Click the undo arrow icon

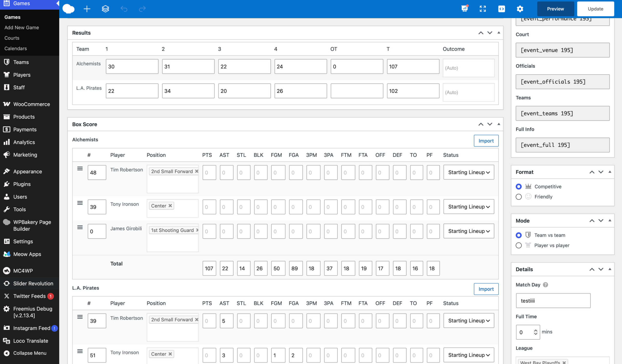tap(124, 9)
